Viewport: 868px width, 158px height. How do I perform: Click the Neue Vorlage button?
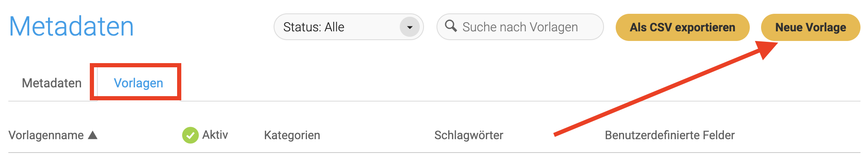click(810, 27)
